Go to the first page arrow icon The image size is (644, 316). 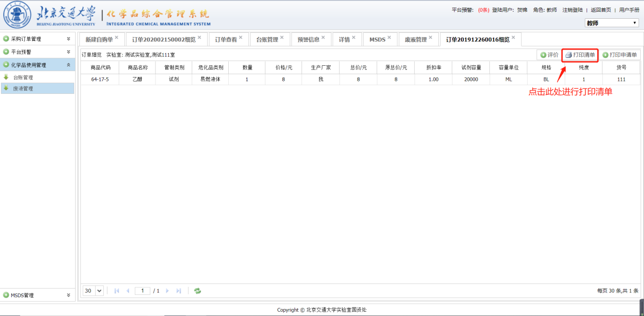pos(117,291)
